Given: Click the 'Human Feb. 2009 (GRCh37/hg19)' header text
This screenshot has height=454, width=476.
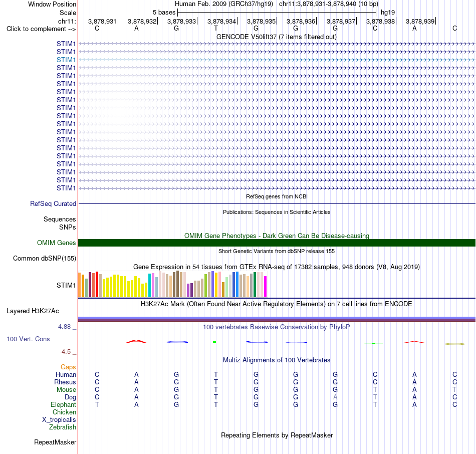Looking at the screenshot, I should [224, 4].
